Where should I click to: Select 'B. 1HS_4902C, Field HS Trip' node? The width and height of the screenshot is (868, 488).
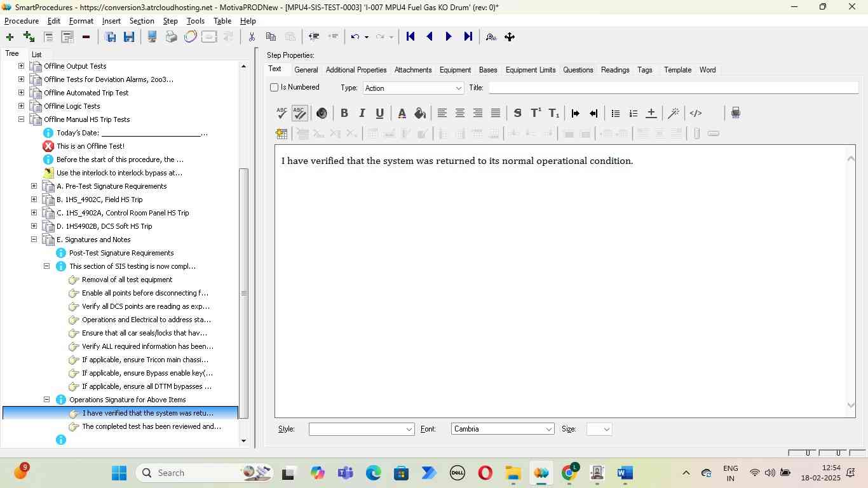tap(99, 200)
